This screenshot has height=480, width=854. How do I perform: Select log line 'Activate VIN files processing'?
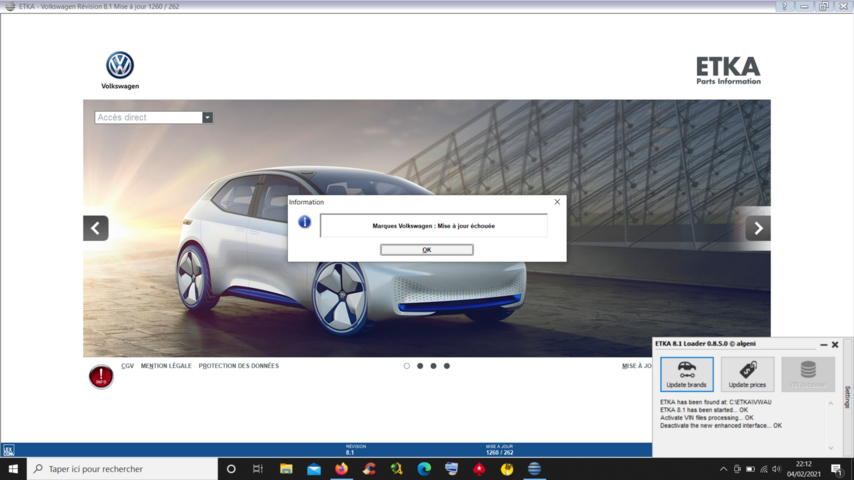point(706,418)
